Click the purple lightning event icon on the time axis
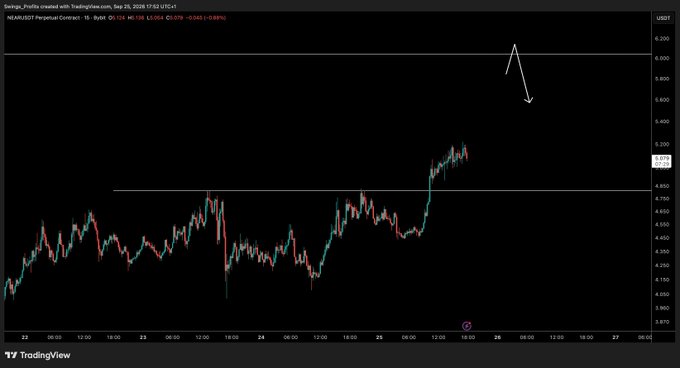 pyautogui.click(x=467, y=326)
